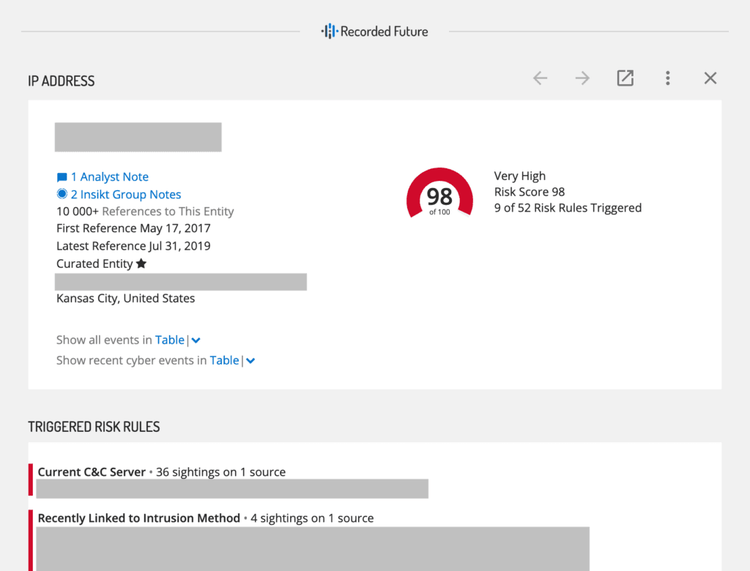Click the Insikt Group Notes circle icon
The width and height of the screenshot is (750, 571).
click(62, 194)
